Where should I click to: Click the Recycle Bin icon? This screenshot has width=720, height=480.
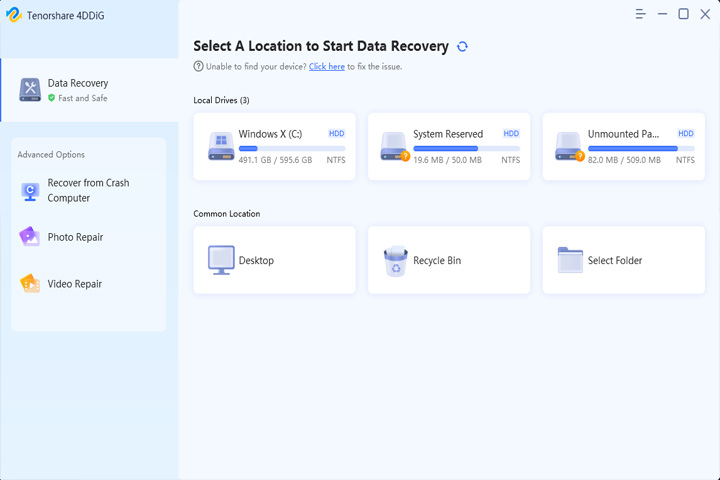click(395, 260)
